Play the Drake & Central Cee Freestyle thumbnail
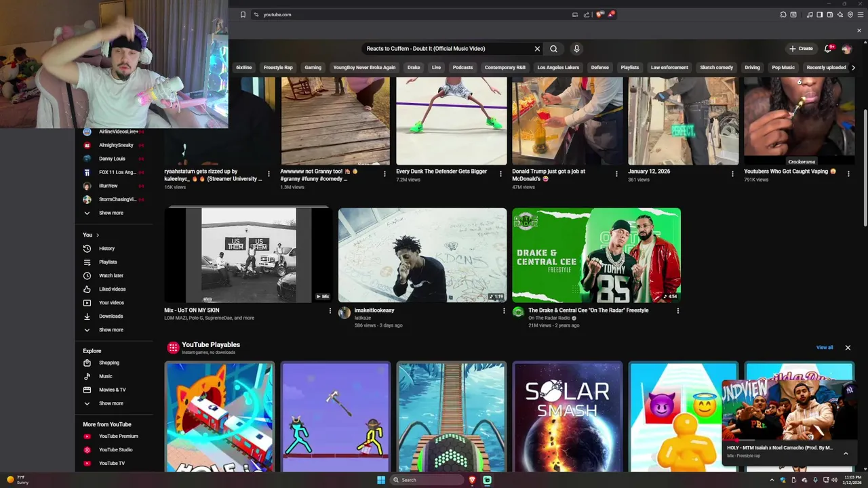 point(596,255)
